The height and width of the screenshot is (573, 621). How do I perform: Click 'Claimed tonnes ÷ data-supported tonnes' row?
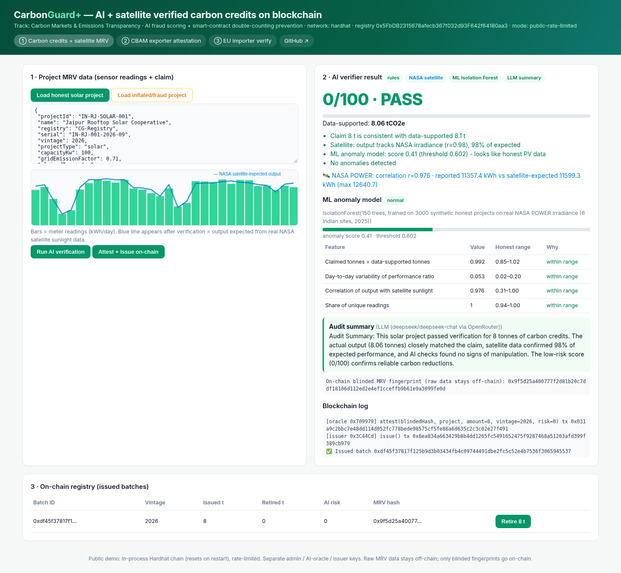pos(456,262)
